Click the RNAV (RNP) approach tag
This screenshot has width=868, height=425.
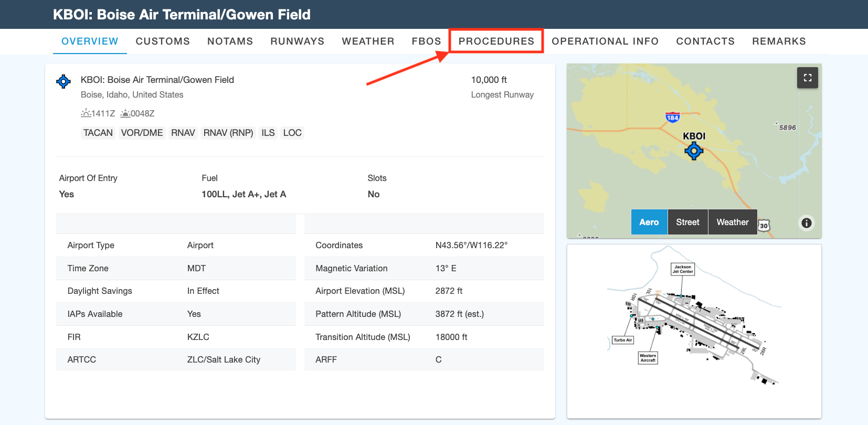pos(228,133)
